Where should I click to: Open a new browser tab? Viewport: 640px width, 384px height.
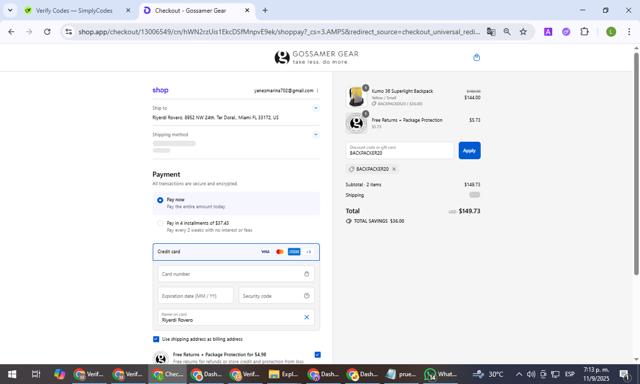tap(265, 11)
